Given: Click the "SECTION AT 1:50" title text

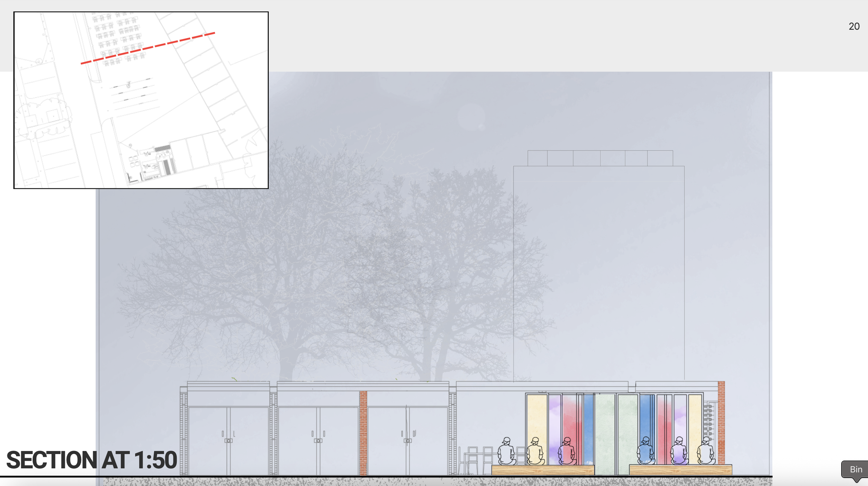Looking at the screenshot, I should click(92, 460).
